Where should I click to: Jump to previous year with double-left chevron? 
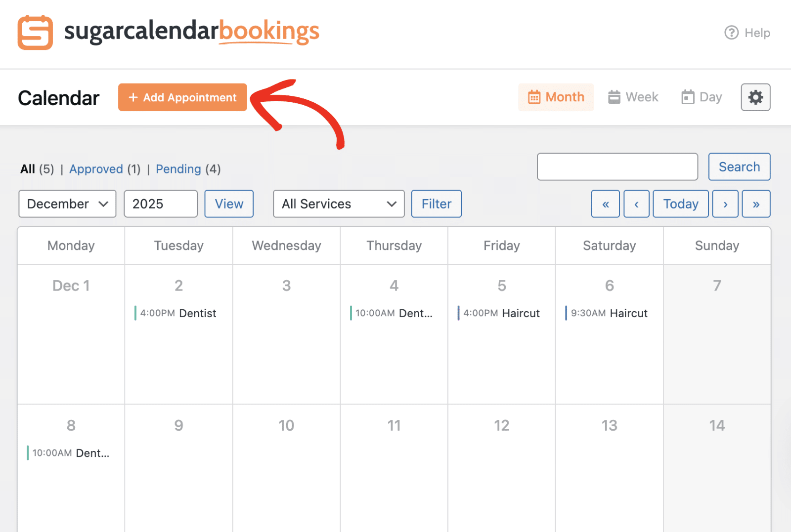tap(605, 204)
